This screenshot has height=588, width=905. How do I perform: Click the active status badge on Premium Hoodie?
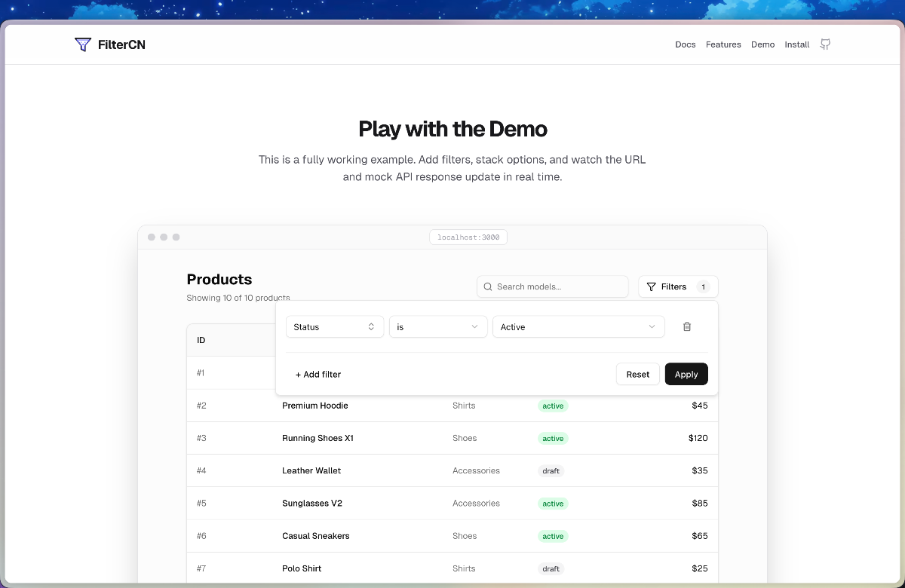point(553,406)
